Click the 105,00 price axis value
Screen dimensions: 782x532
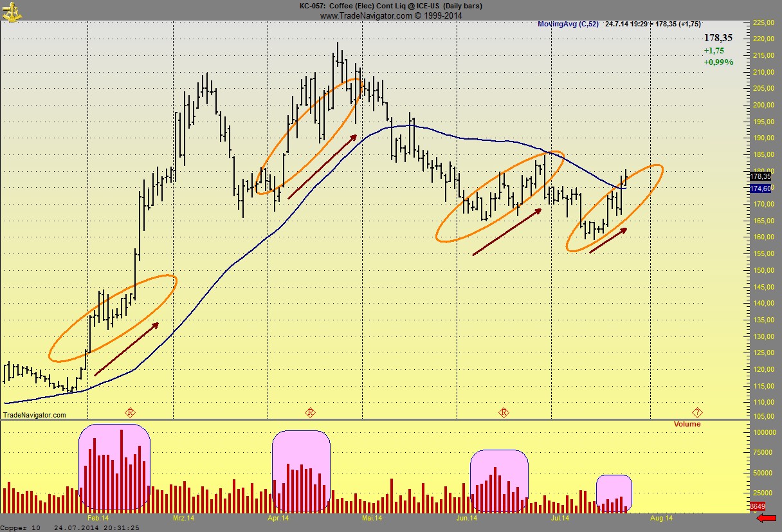coord(762,416)
